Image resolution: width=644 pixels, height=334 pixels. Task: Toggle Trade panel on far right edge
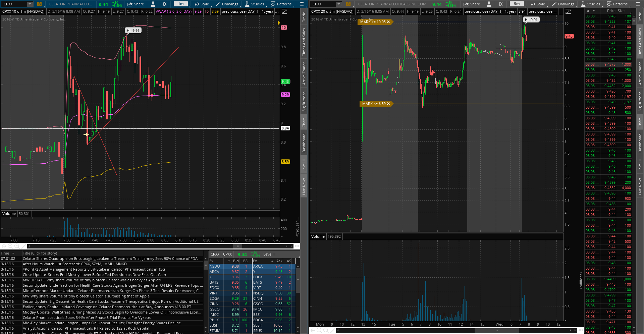tap(640, 17)
